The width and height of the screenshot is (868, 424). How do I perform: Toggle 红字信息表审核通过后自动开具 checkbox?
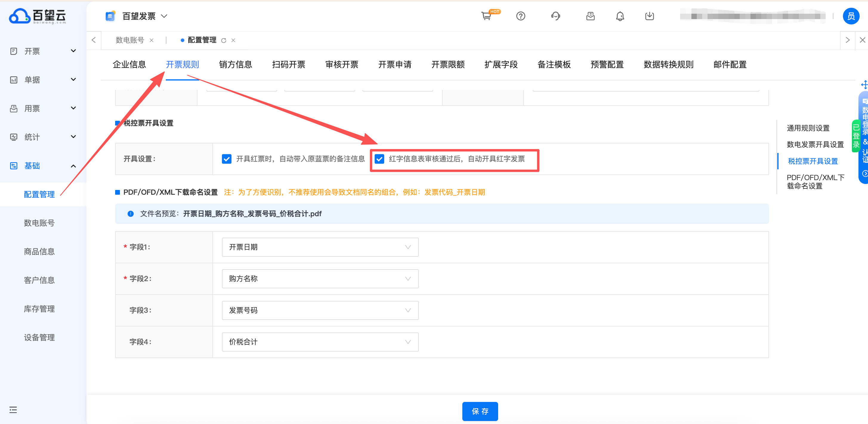click(379, 159)
